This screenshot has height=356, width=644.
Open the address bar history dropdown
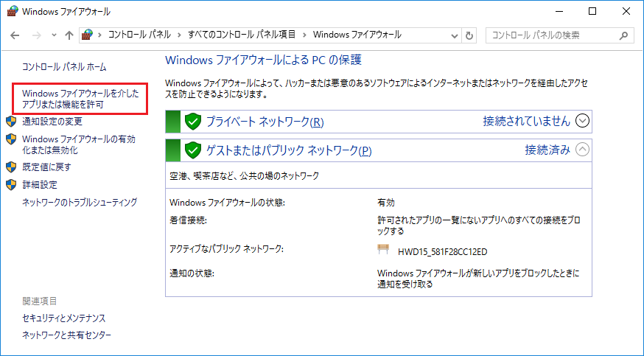pos(454,35)
